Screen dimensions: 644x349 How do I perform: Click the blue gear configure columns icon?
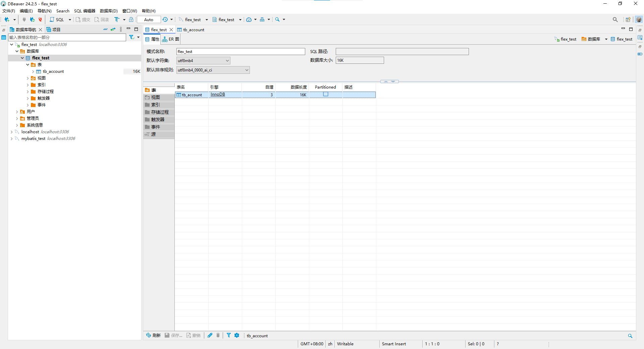237,335
